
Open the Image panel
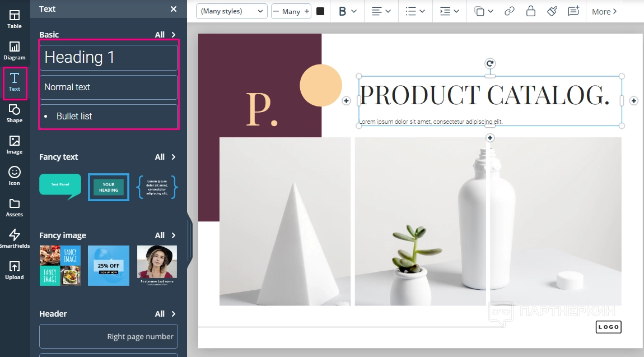[15, 144]
